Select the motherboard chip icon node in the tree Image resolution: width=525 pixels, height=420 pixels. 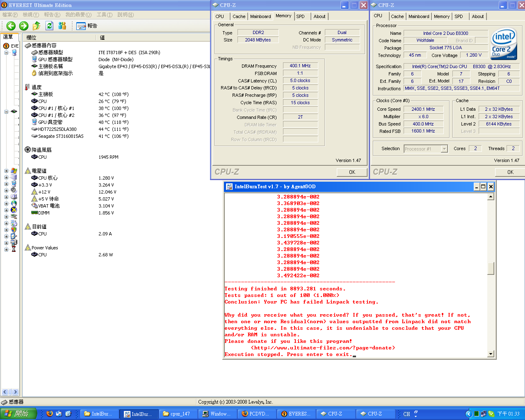pyautogui.click(x=14, y=112)
